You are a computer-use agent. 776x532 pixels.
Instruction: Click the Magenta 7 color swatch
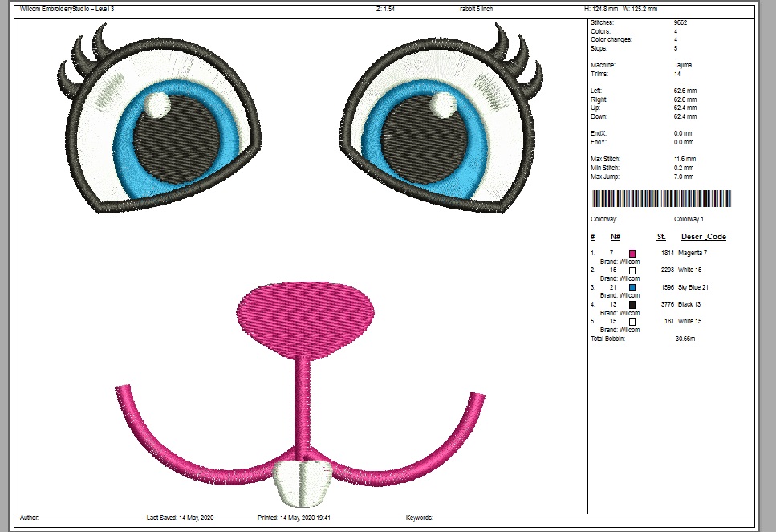pos(632,254)
